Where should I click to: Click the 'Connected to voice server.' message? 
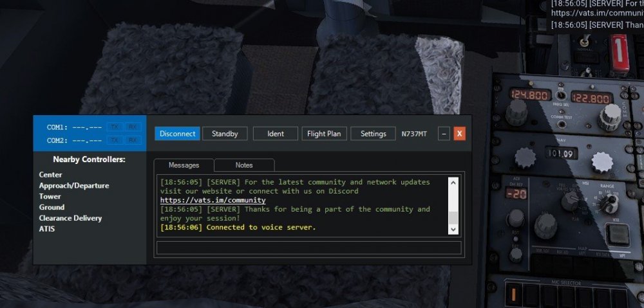261,227
